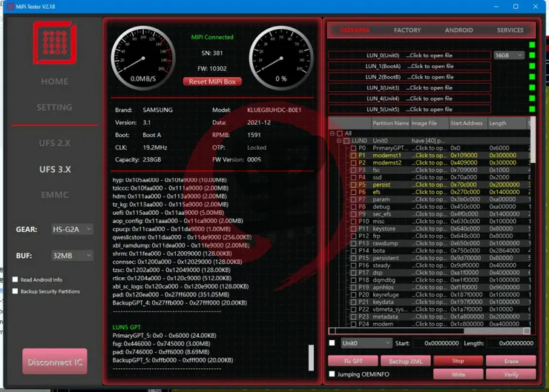549x392 pixels.
Task: Click the Erase button
Action: click(511, 361)
